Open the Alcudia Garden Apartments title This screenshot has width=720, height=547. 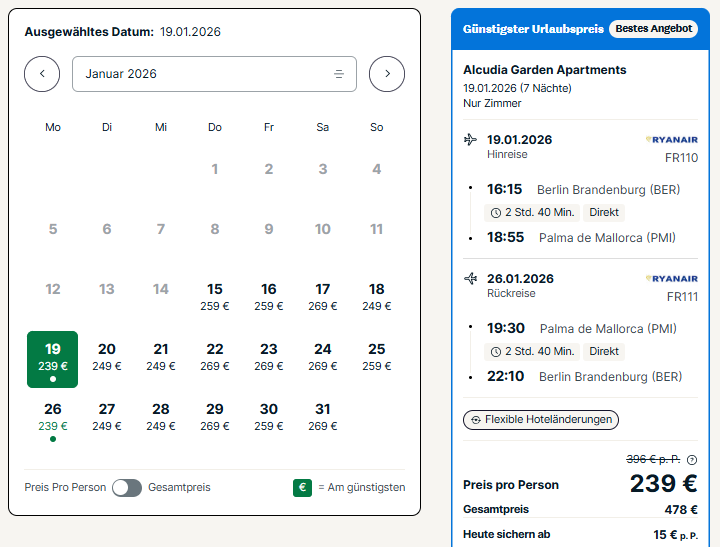coord(545,70)
